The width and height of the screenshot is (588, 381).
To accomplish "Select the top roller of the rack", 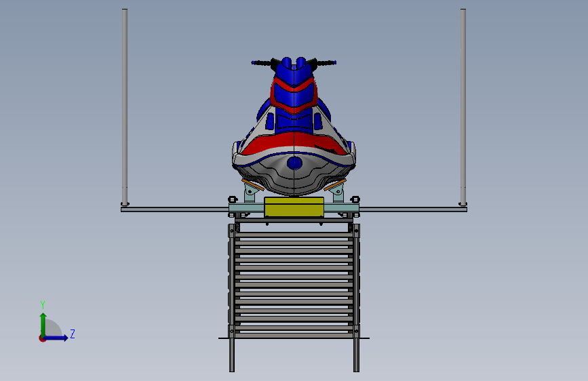I will coord(294,235).
